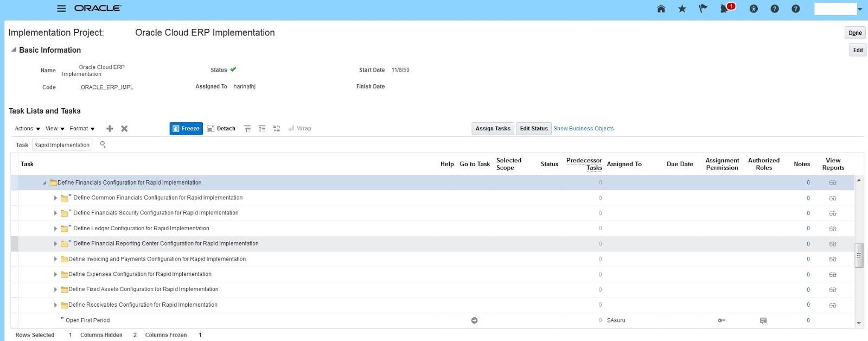Open the View menu

[55, 129]
